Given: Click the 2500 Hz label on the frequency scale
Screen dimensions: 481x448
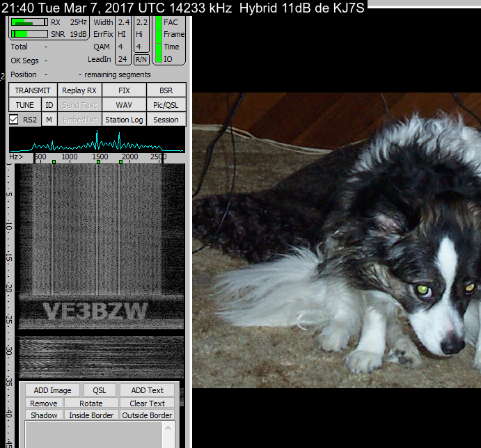Looking at the screenshot, I should click(158, 157).
